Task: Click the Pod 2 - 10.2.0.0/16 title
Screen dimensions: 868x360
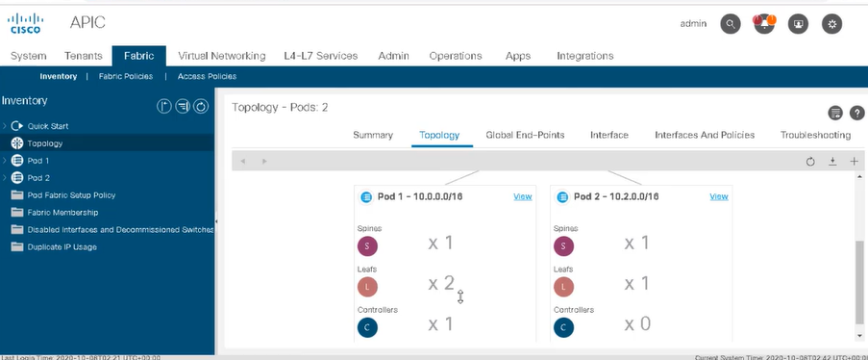Action: tap(616, 196)
